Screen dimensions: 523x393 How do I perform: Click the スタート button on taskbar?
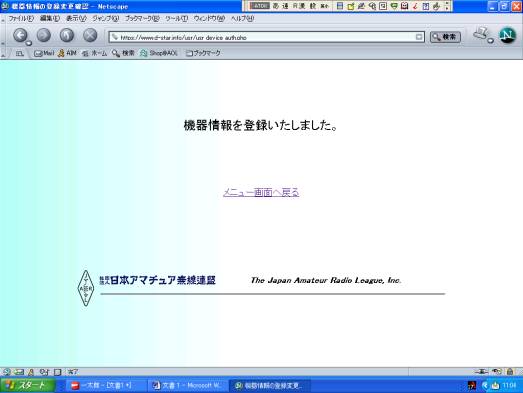[x=28, y=385]
